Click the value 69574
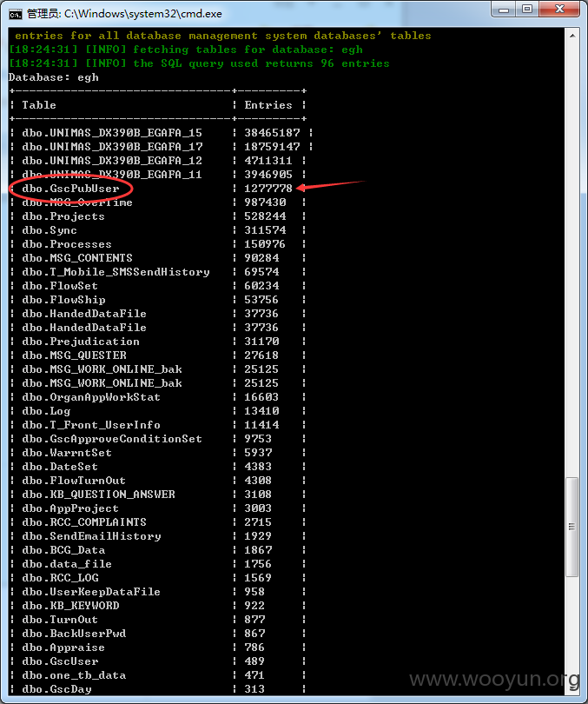The image size is (588, 704). point(261,272)
